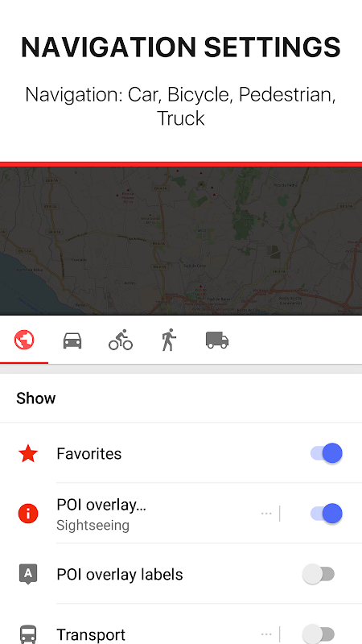Enable the POI overlay labels switch
This screenshot has width=362, height=644.
pos(319,574)
